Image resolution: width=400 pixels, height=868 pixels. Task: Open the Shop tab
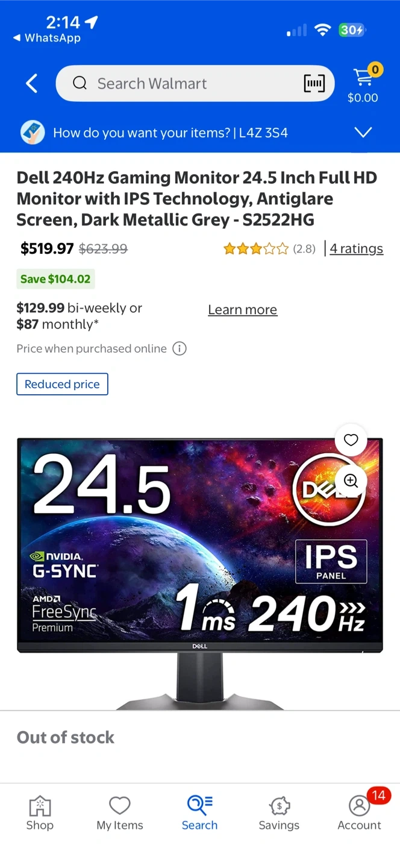coord(40,813)
